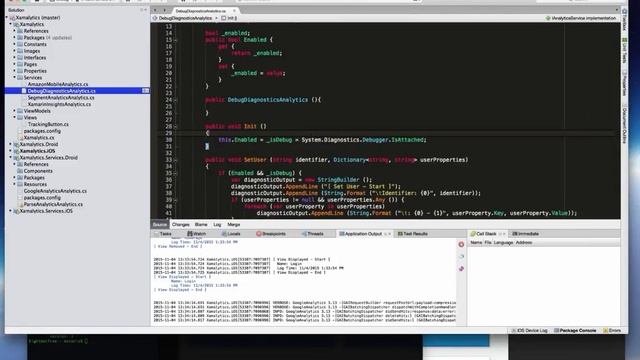Switch editor to Merge view

(233, 224)
